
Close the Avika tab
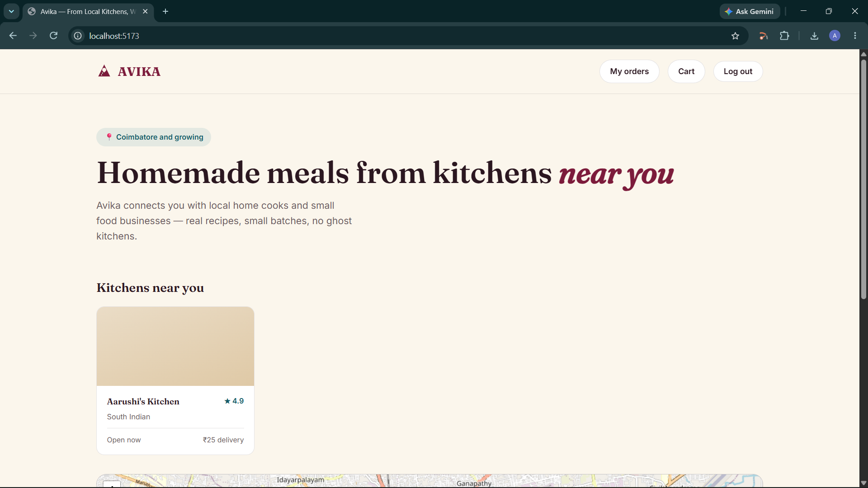pyautogui.click(x=145, y=11)
